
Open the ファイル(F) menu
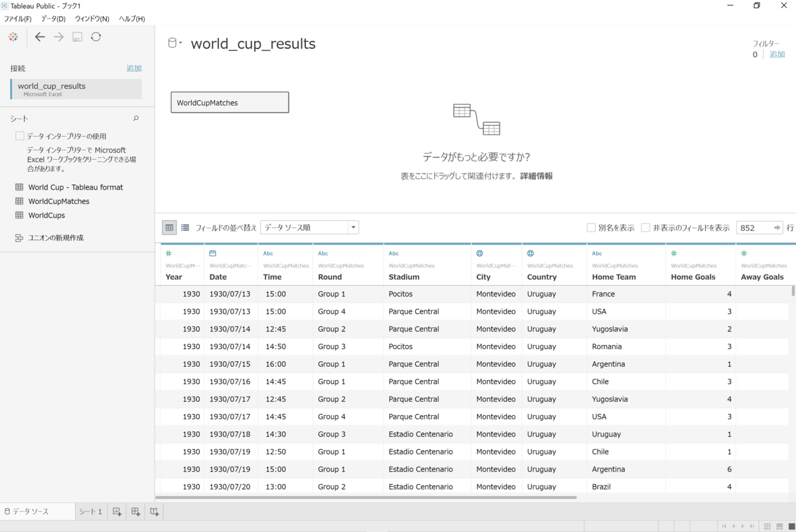pyautogui.click(x=18, y=19)
